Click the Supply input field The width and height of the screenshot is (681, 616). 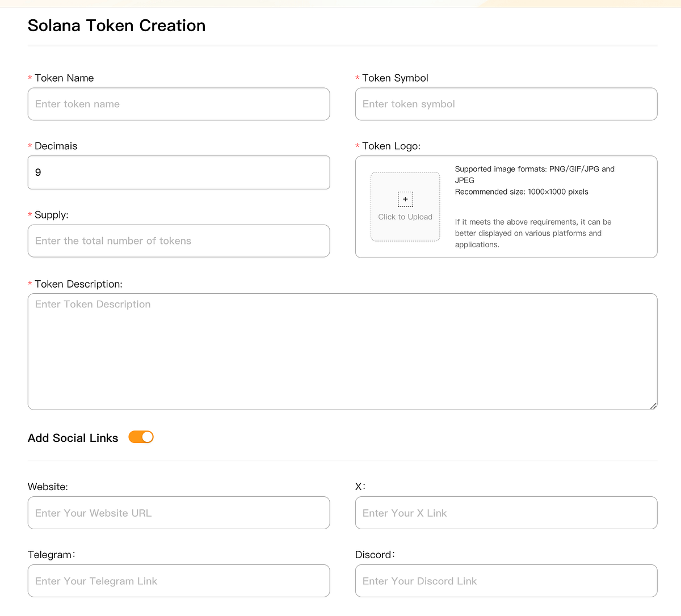(179, 241)
